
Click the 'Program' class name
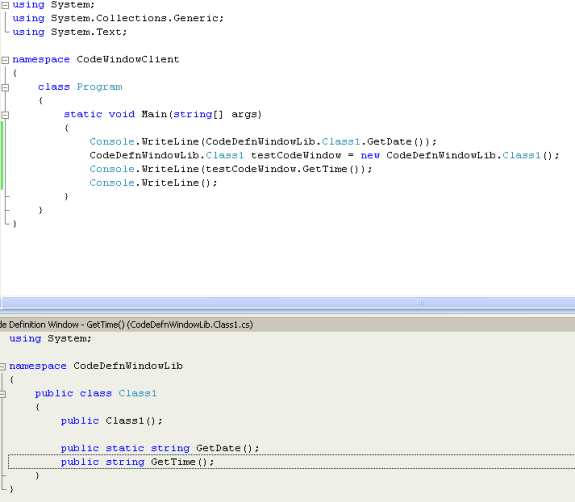99,87
